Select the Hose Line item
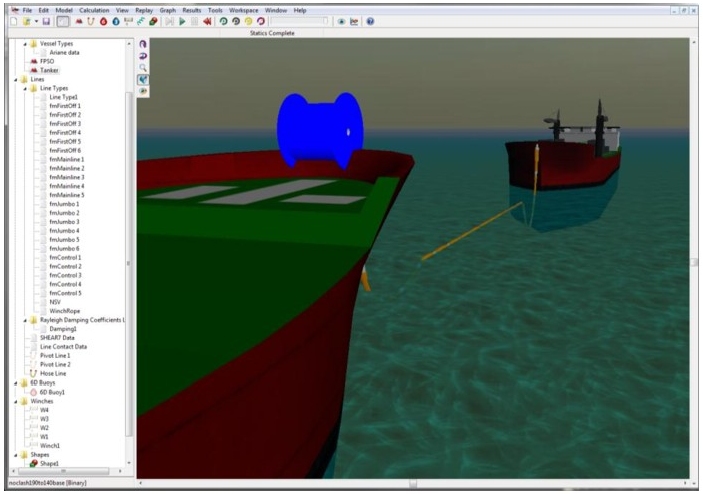Image resolution: width=703 pixels, height=494 pixels. 53,373
